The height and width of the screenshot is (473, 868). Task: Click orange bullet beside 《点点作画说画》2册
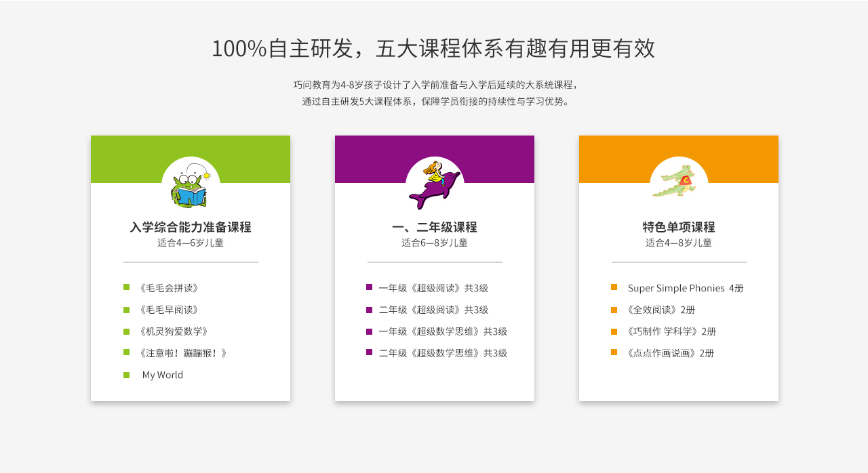click(614, 352)
